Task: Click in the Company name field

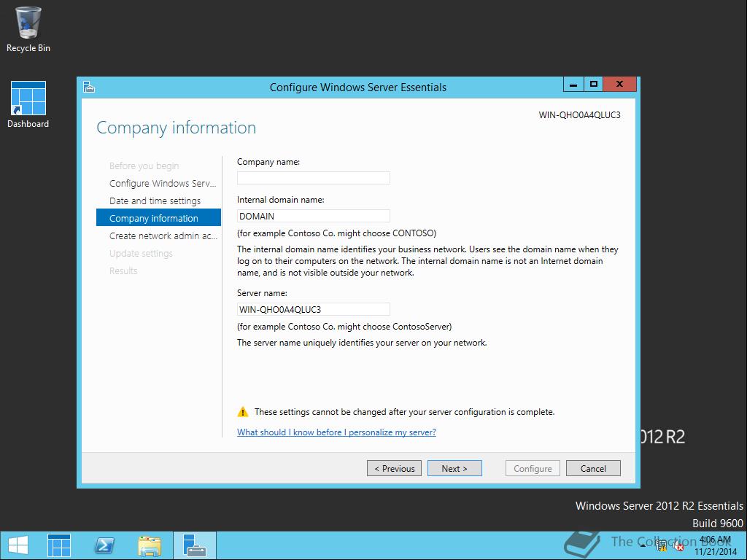Action: pyautogui.click(x=314, y=178)
